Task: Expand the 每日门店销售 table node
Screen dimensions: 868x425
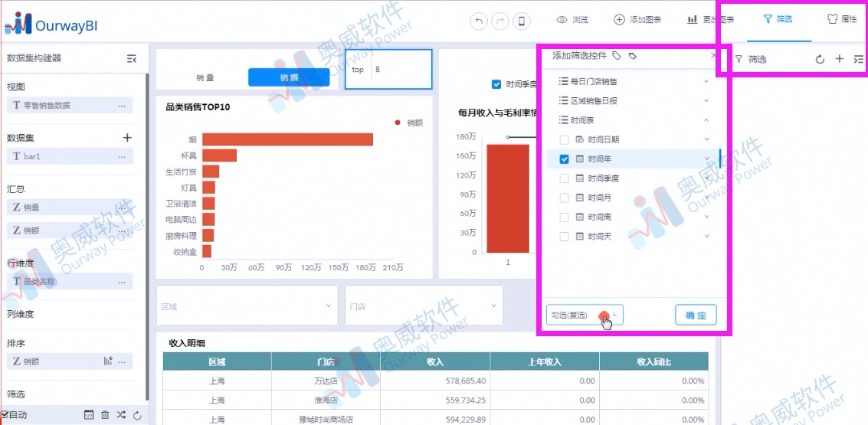Action: [x=706, y=81]
